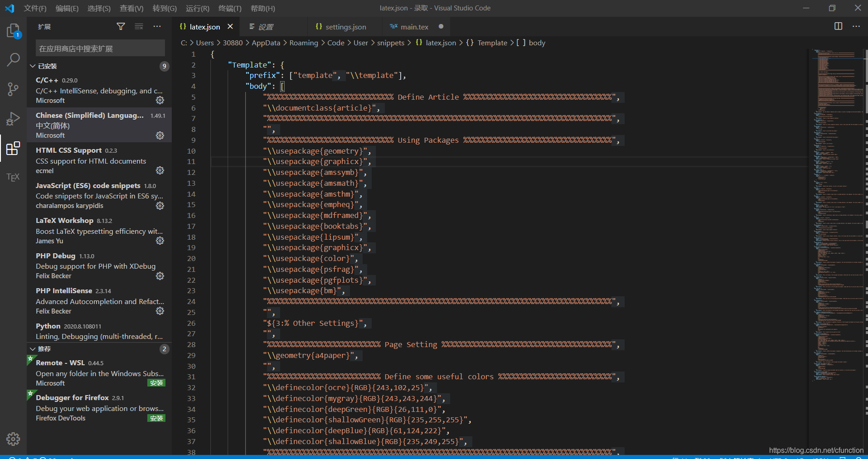
Task: Open manage gear for PHP IntelliSense
Action: point(160,311)
